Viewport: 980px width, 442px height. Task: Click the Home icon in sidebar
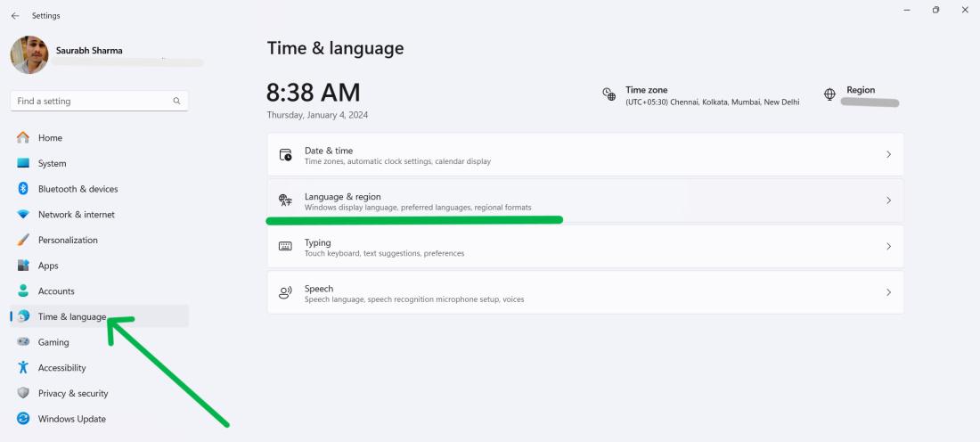[x=23, y=138]
